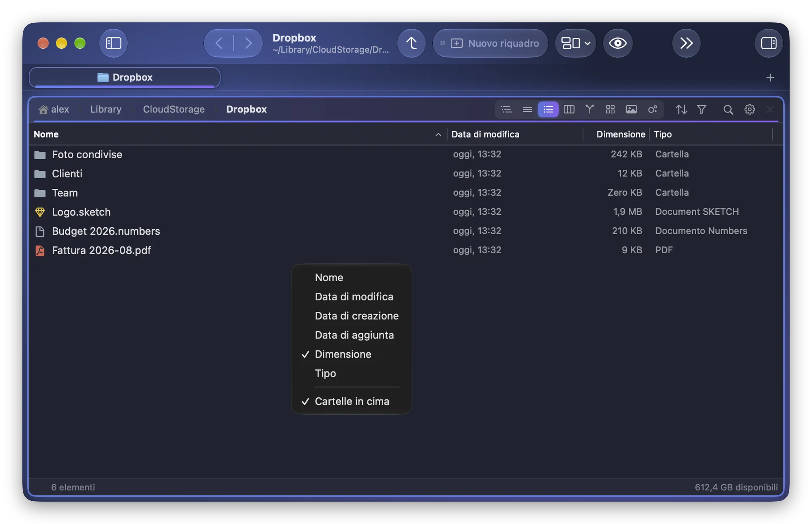Choose Tipo in sort menu
Screen dimensions: 812x524
point(352,373)
